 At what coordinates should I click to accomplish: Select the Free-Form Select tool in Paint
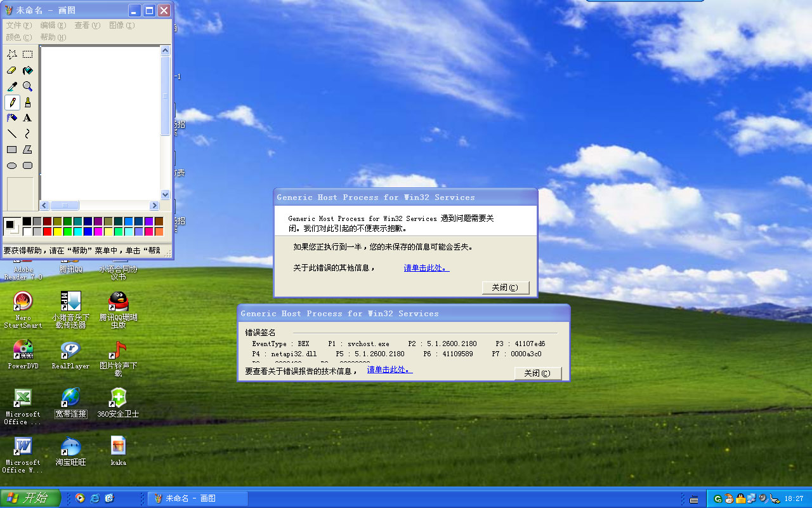12,55
